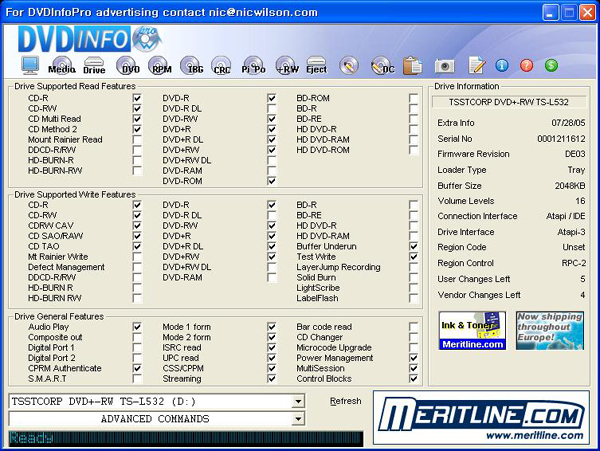The width and height of the screenshot is (600, 451).
Task: Open the Ink & Toner Meritline ad
Action: click(473, 331)
